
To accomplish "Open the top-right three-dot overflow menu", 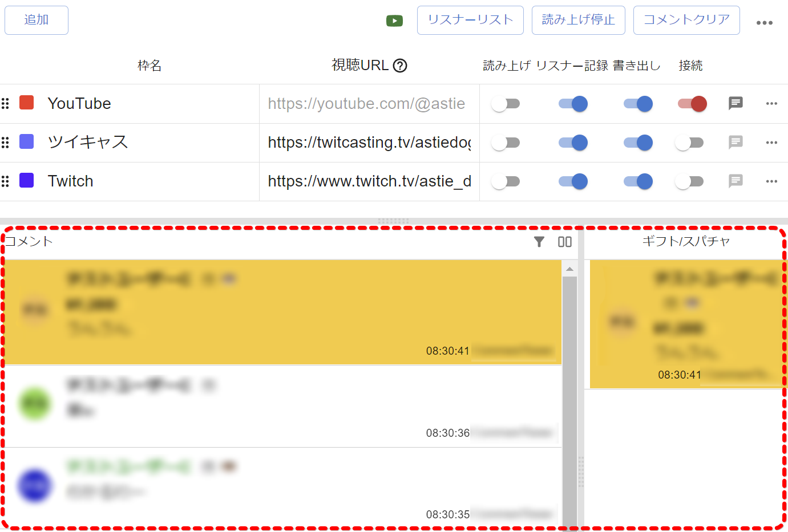I will [764, 23].
